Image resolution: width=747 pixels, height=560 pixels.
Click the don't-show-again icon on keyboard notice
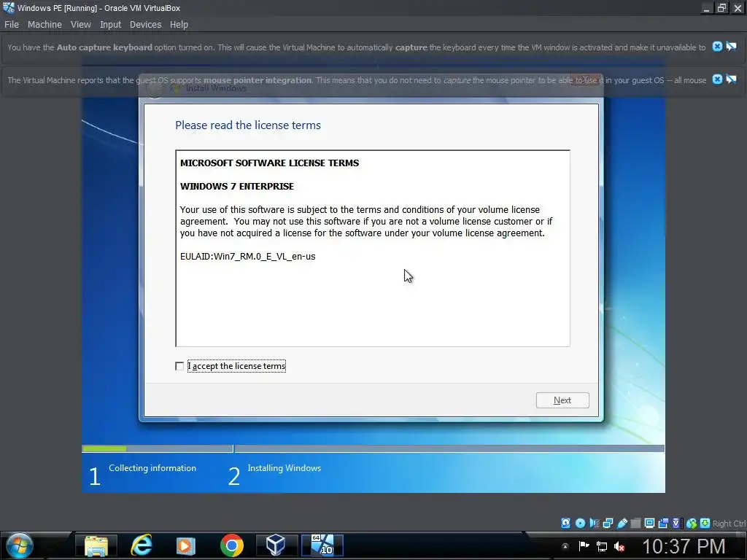pyautogui.click(x=731, y=47)
